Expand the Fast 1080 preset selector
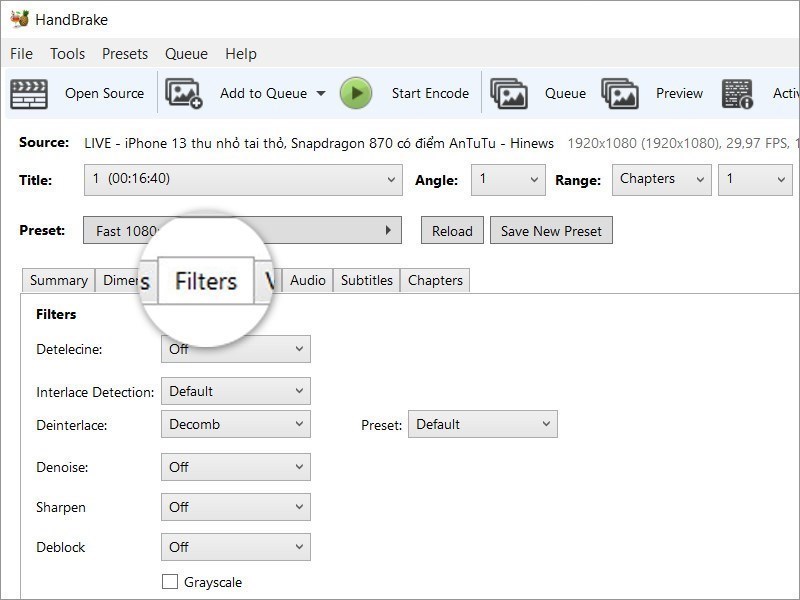The width and height of the screenshot is (800, 600). [x=242, y=230]
